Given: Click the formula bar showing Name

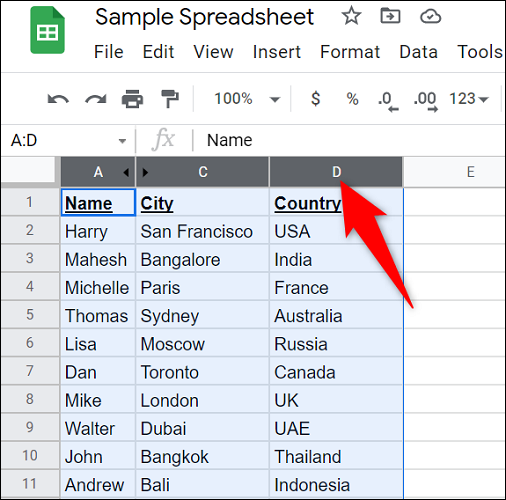Looking at the screenshot, I should [x=348, y=140].
